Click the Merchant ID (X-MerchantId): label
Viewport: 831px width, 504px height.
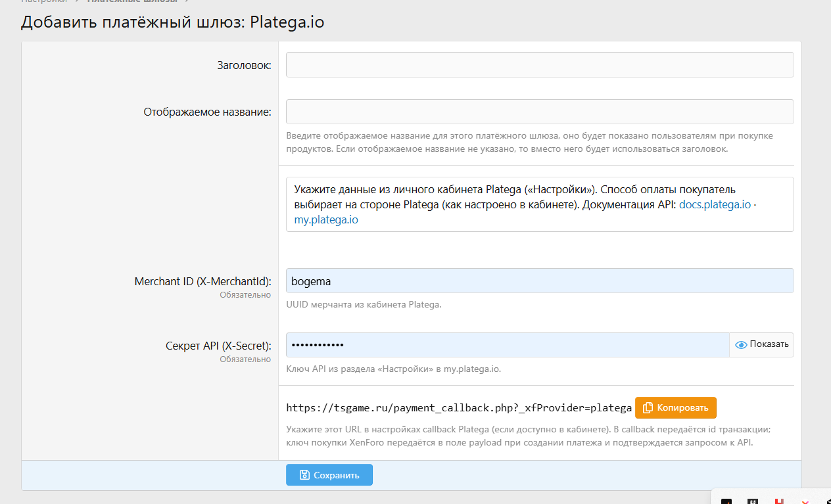click(x=202, y=281)
